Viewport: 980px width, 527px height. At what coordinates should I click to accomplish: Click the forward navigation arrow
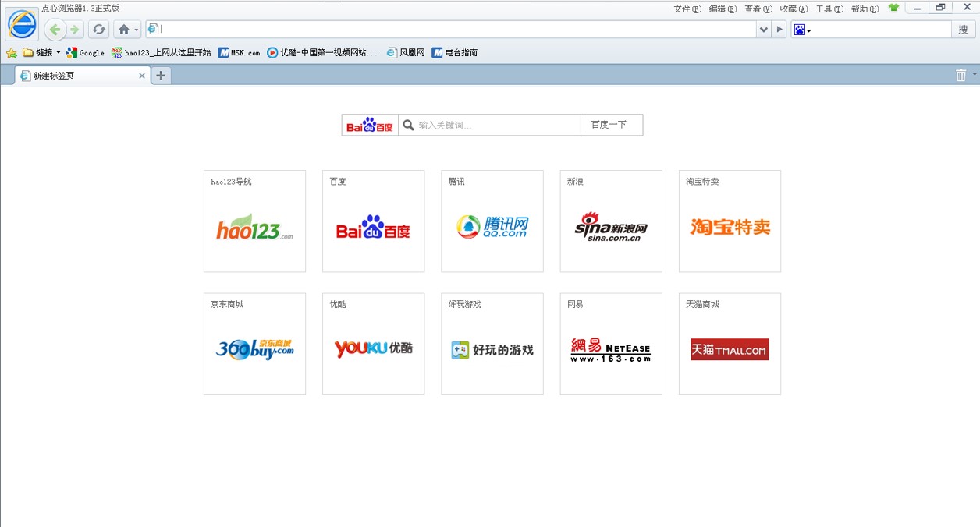[x=75, y=30]
